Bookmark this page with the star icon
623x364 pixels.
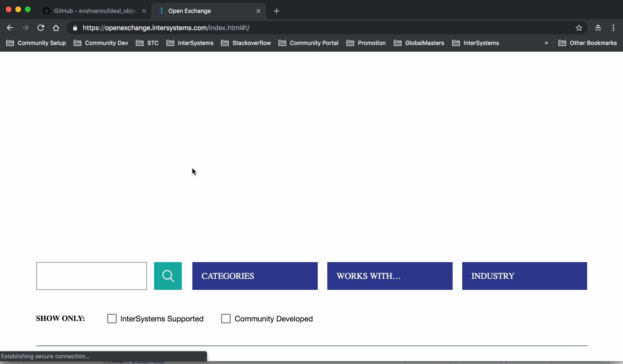[x=578, y=28]
